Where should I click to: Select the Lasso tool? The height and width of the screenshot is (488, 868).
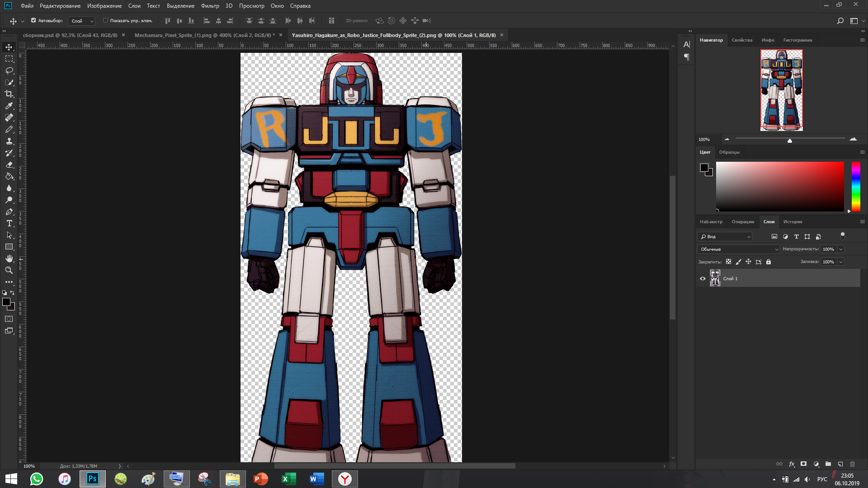click(x=9, y=70)
